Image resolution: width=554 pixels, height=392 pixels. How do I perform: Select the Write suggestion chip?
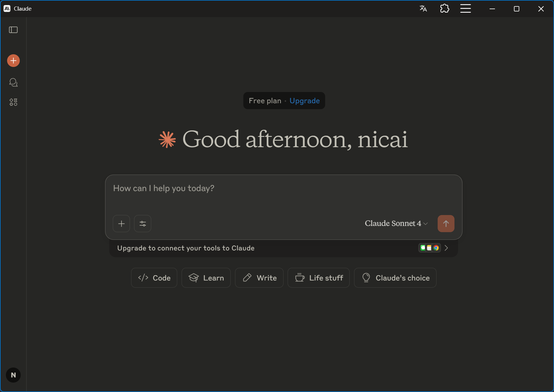(x=259, y=278)
